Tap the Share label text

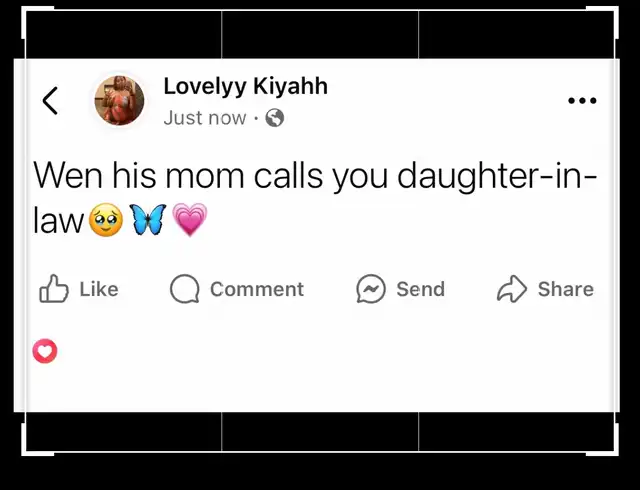click(x=566, y=289)
